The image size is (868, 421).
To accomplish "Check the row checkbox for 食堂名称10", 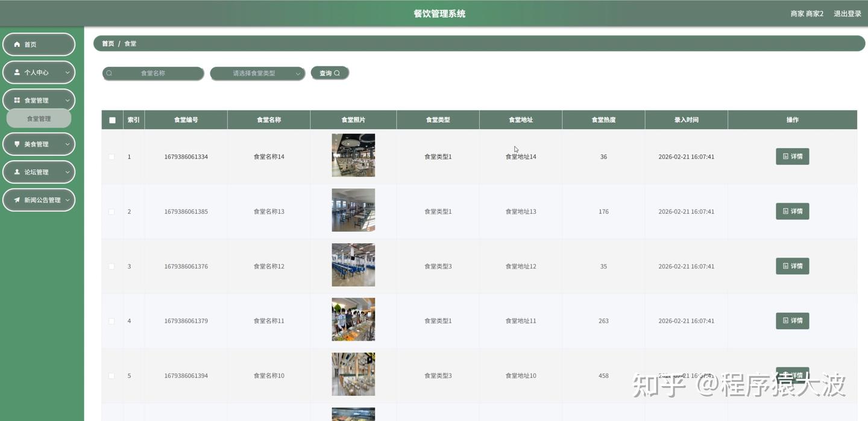I will (x=112, y=376).
